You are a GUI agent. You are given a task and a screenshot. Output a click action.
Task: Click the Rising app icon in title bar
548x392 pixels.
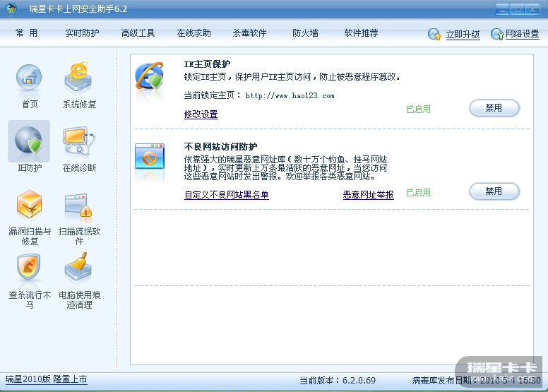11,8
